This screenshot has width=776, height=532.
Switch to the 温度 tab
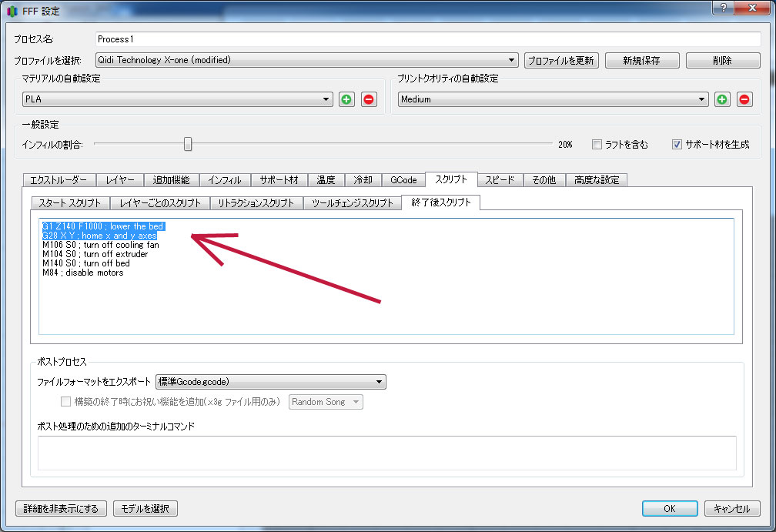pyautogui.click(x=326, y=180)
